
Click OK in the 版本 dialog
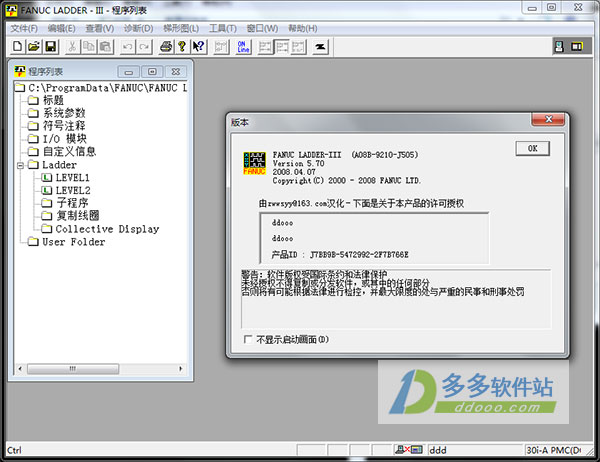pyautogui.click(x=533, y=148)
